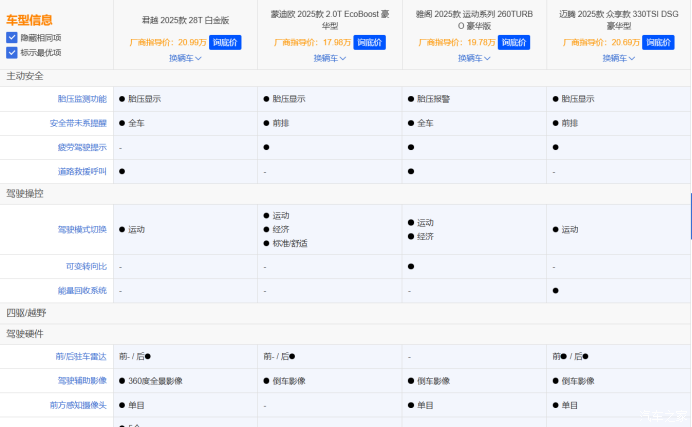This screenshot has height=427, width=692.
Task: Open the 迈腾 2025款 众享款 car title
Action: [x=618, y=20]
